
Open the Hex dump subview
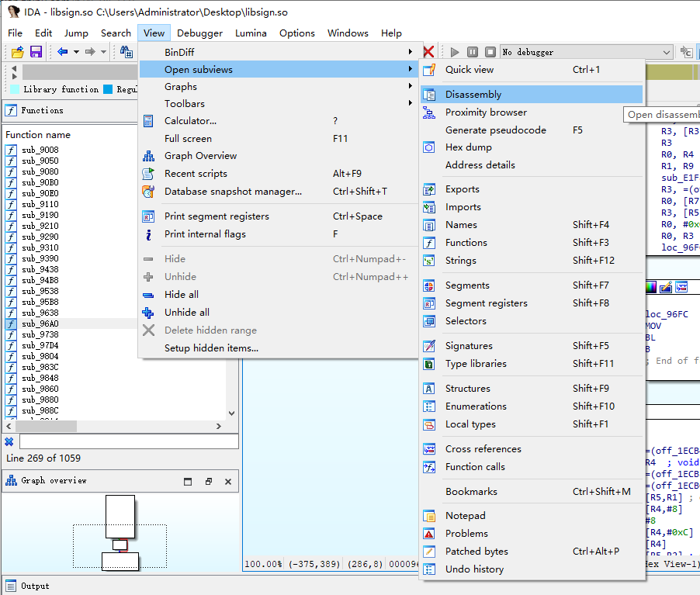click(x=532, y=147)
